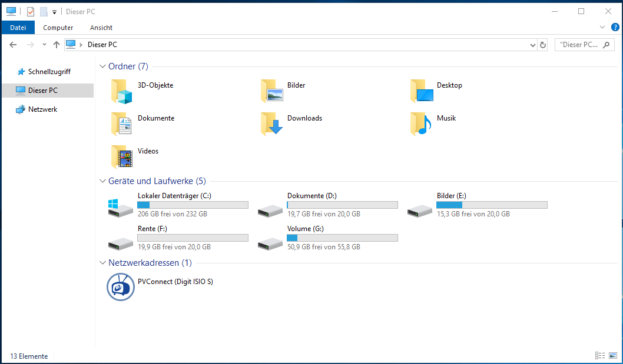Image resolution: width=623 pixels, height=364 pixels.
Task: Select the Rente (F:) drive icon
Action: pyautogui.click(x=120, y=243)
